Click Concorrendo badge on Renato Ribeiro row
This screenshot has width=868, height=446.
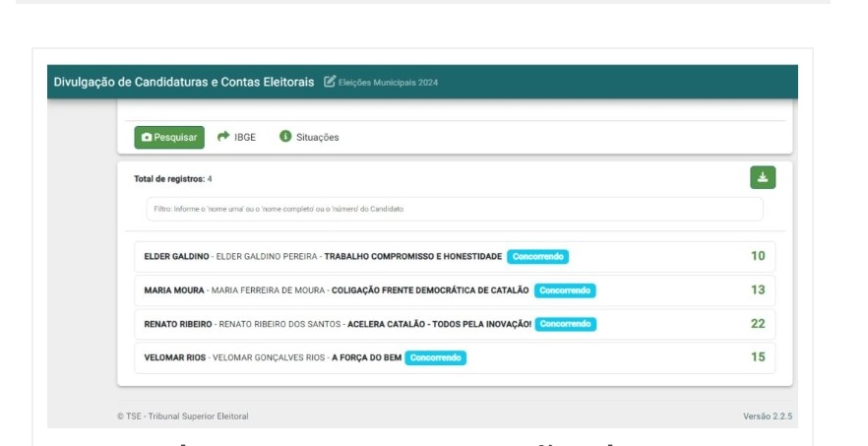(x=566, y=324)
